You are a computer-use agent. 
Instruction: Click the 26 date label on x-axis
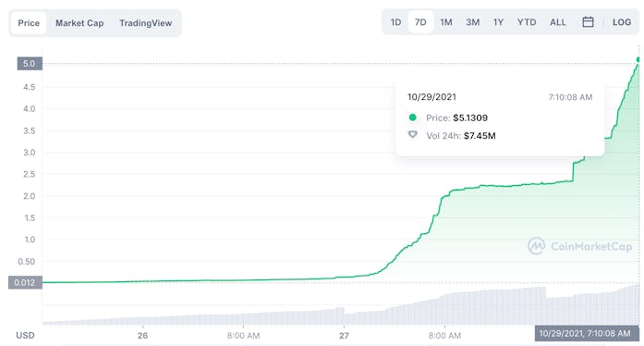tap(142, 335)
